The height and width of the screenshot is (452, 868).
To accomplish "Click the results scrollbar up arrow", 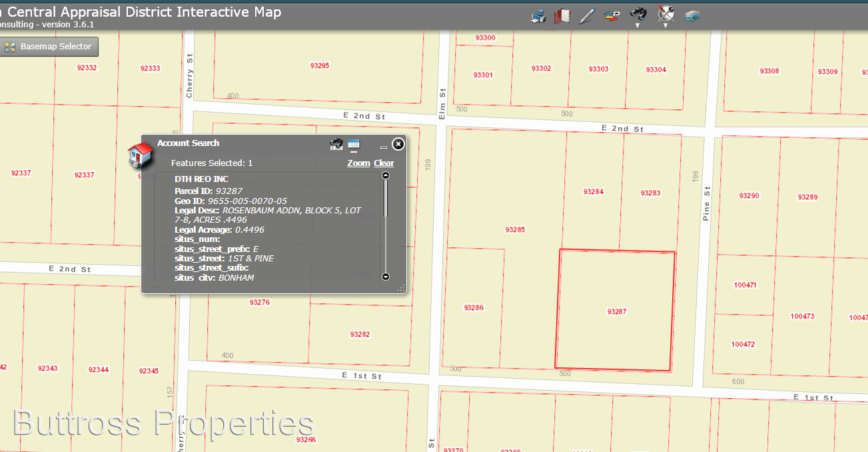I will click(385, 175).
